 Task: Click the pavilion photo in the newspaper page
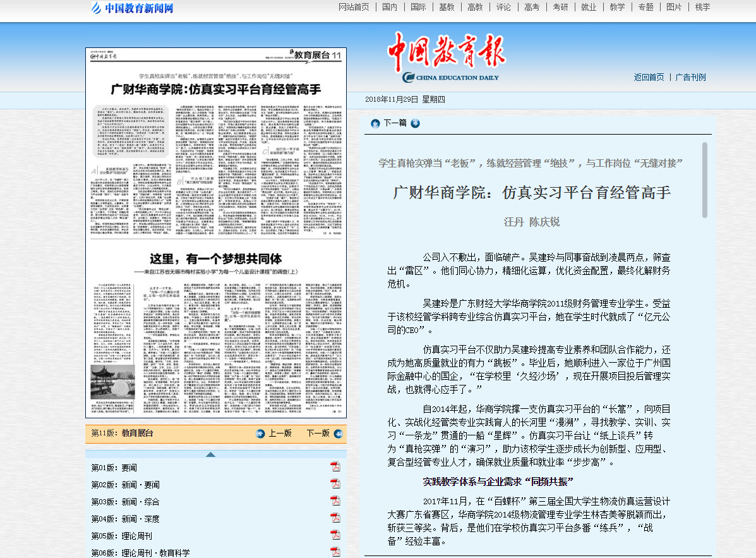pyautogui.click(x=112, y=382)
